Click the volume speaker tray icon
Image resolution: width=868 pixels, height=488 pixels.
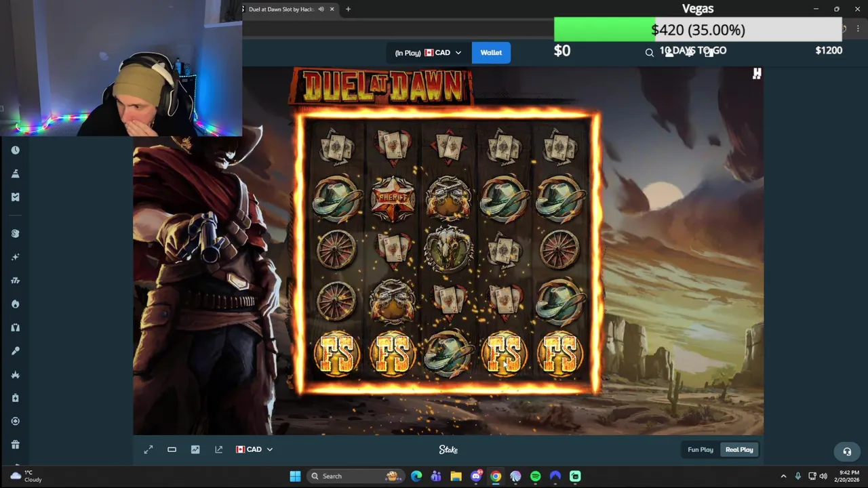[x=823, y=476]
